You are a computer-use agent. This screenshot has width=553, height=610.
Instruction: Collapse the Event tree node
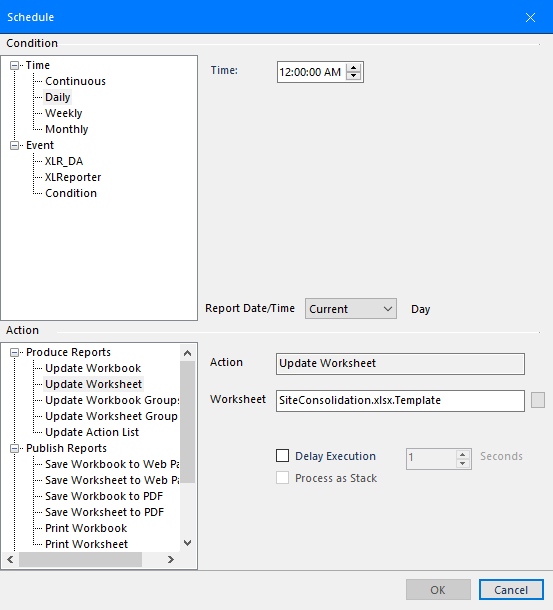tap(14, 145)
